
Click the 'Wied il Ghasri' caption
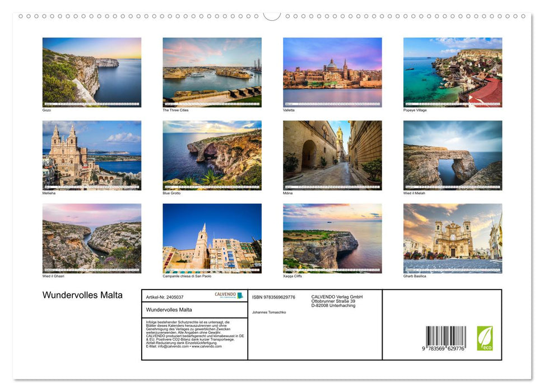(x=53, y=276)
